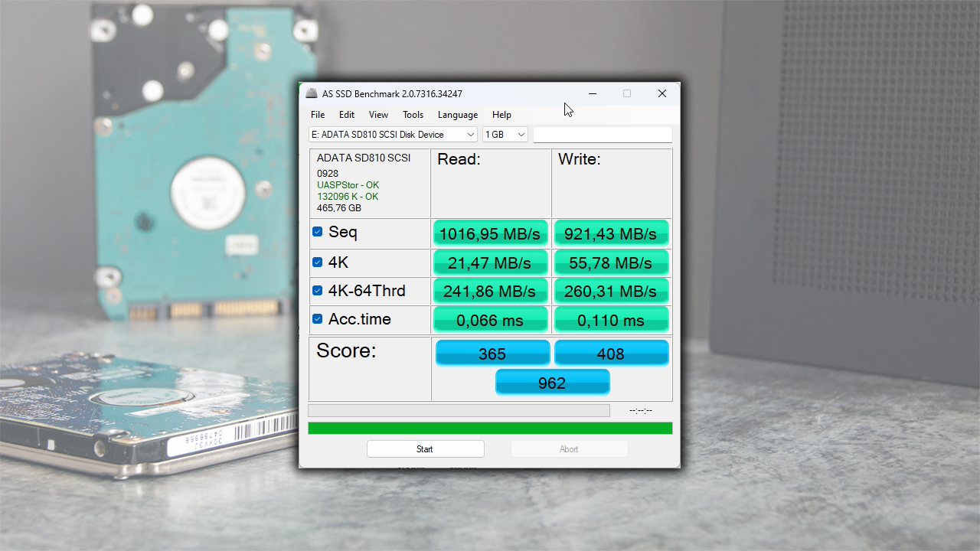Click the Seq row label
The image size is (980, 551).
point(343,232)
